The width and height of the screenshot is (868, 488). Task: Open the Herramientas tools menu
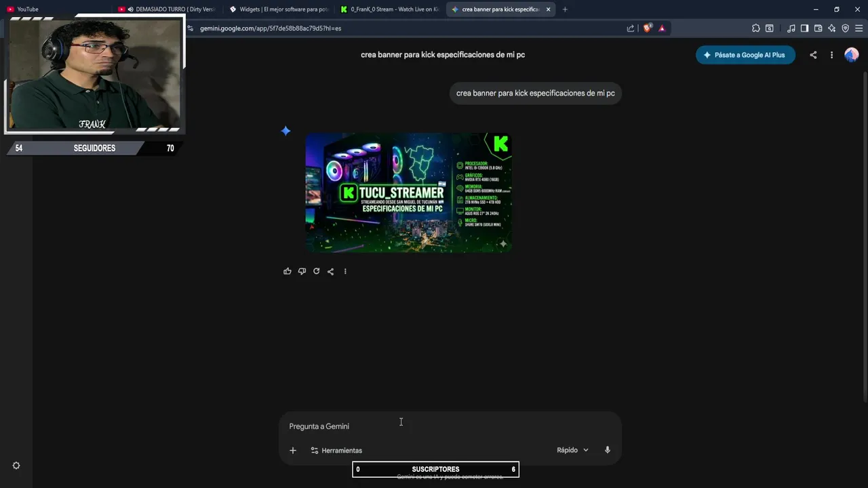336,451
